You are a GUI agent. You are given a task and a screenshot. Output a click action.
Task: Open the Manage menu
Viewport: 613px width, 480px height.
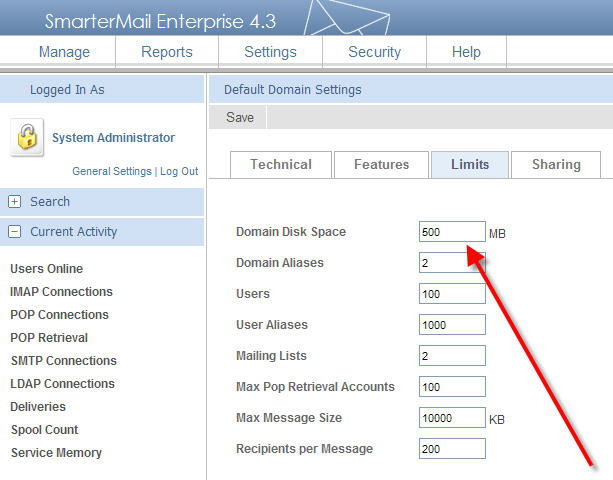[65, 52]
